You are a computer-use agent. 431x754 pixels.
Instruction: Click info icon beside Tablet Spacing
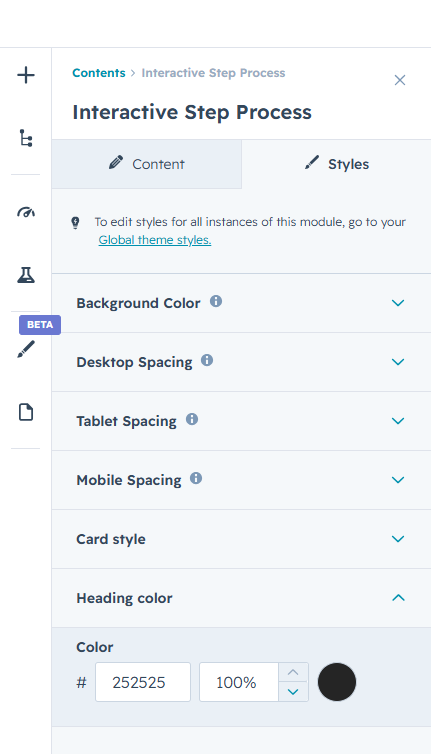[x=192, y=419]
